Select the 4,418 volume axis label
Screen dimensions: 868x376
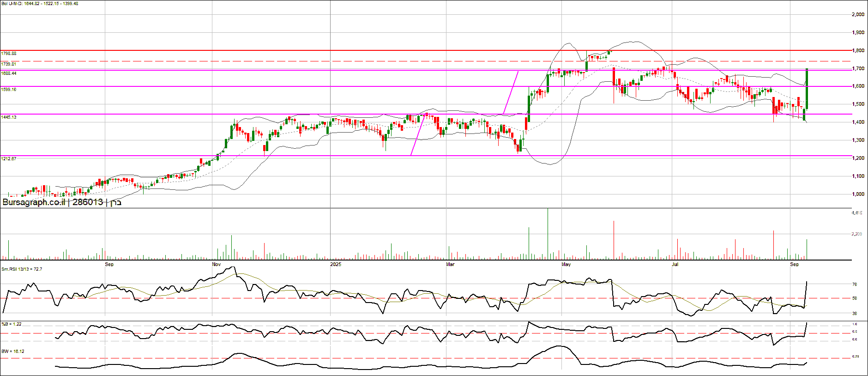coord(857,213)
